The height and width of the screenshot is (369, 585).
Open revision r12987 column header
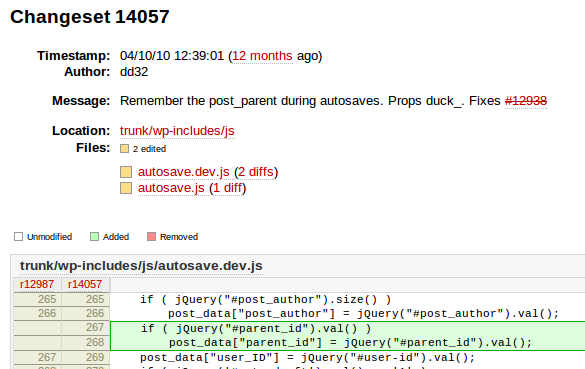pos(37,284)
